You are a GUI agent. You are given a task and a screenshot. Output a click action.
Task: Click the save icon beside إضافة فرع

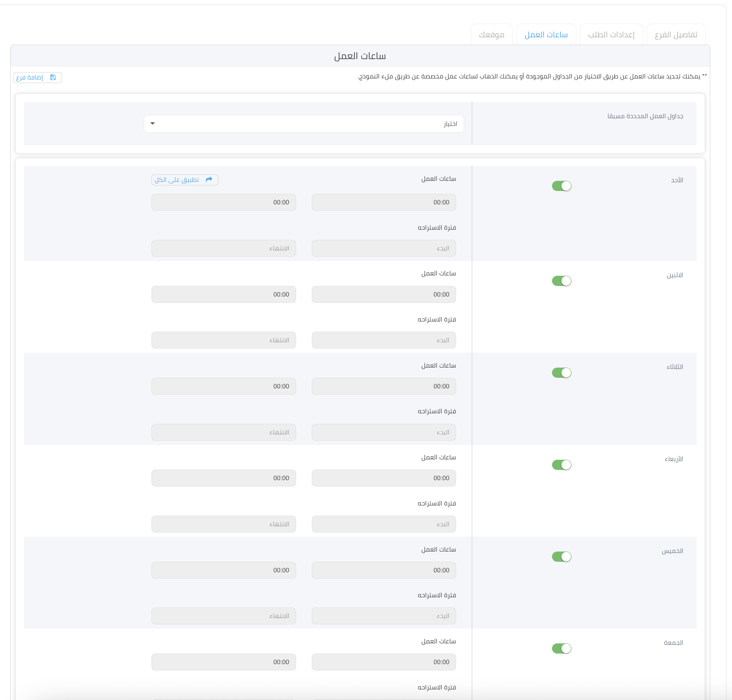(x=53, y=77)
